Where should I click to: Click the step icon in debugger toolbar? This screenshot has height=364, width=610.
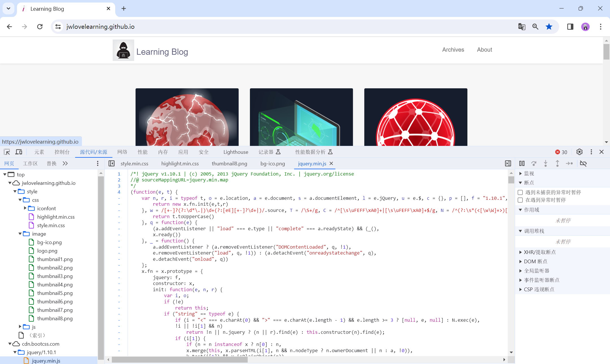point(569,163)
